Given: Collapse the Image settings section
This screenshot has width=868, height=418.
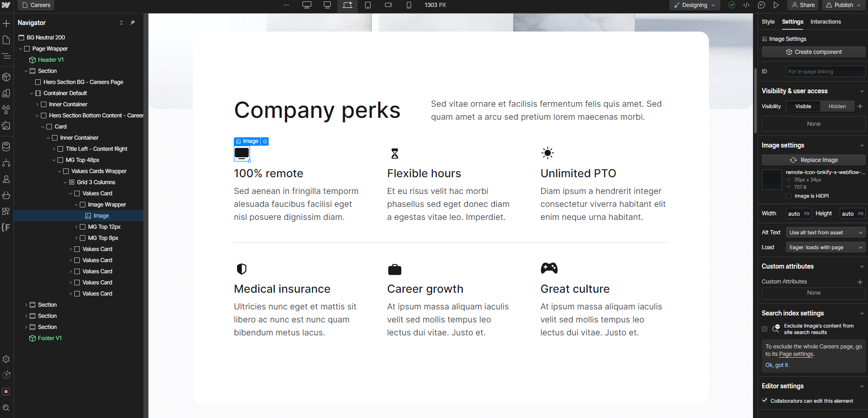Looking at the screenshot, I should [x=862, y=145].
